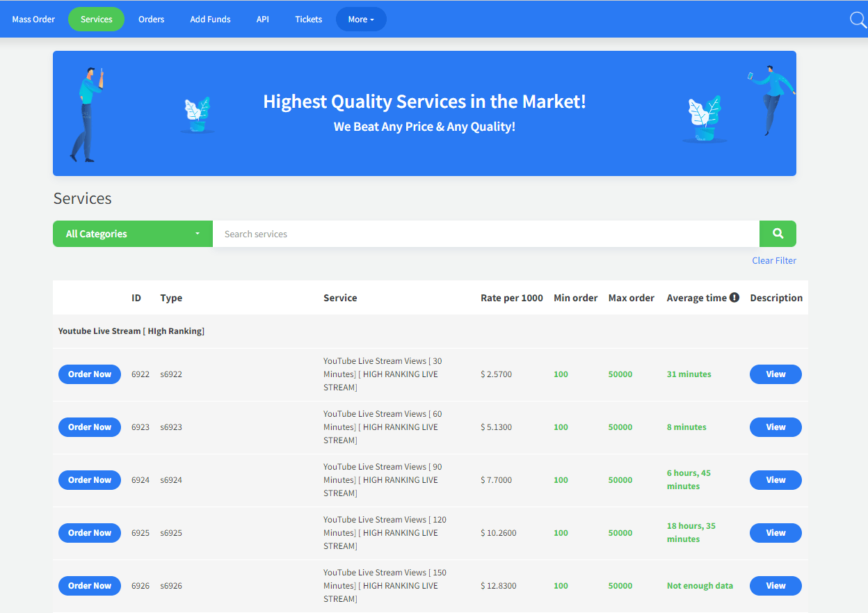Select the Services nav tab
This screenshot has height=613, width=868.
pos(96,19)
